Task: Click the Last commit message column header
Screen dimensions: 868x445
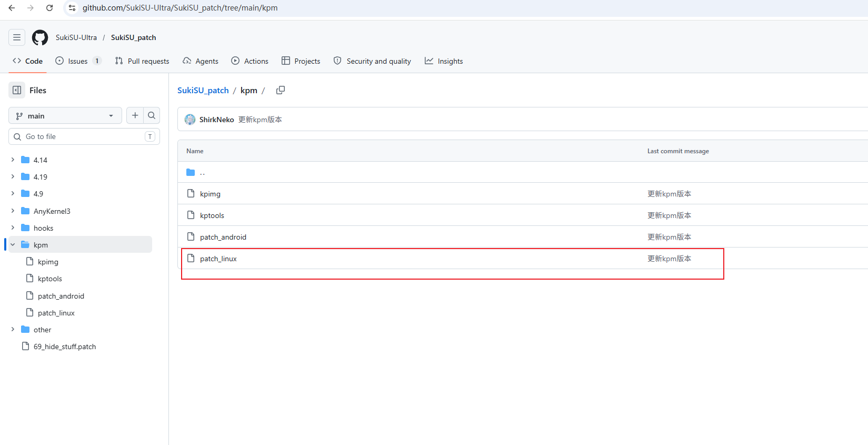Action: [678, 151]
